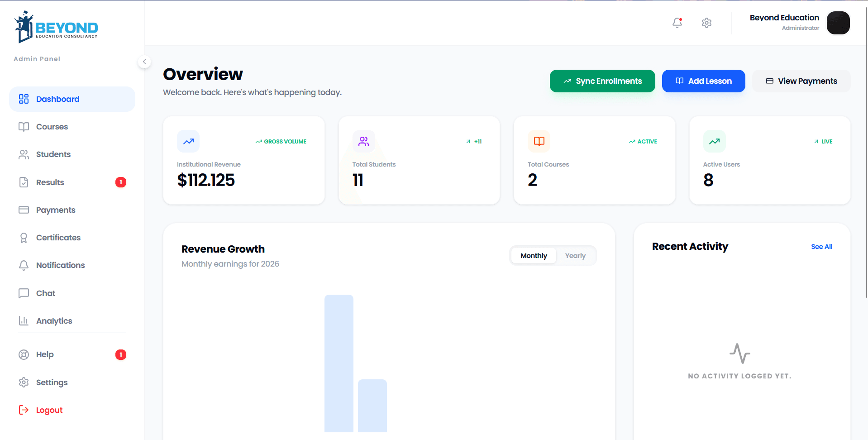Open the header settings gear
868x440 pixels.
pos(706,23)
